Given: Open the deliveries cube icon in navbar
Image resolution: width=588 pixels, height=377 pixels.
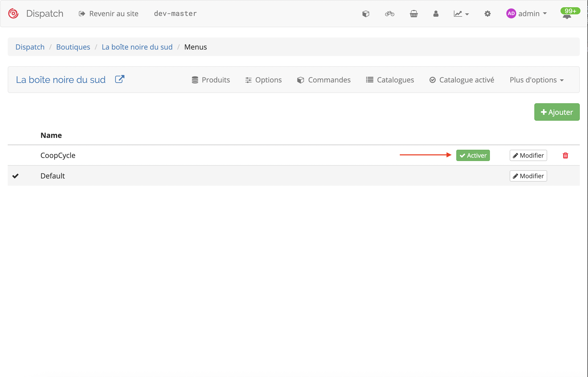Looking at the screenshot, I should pyautogui.click(x=366, y=14).
